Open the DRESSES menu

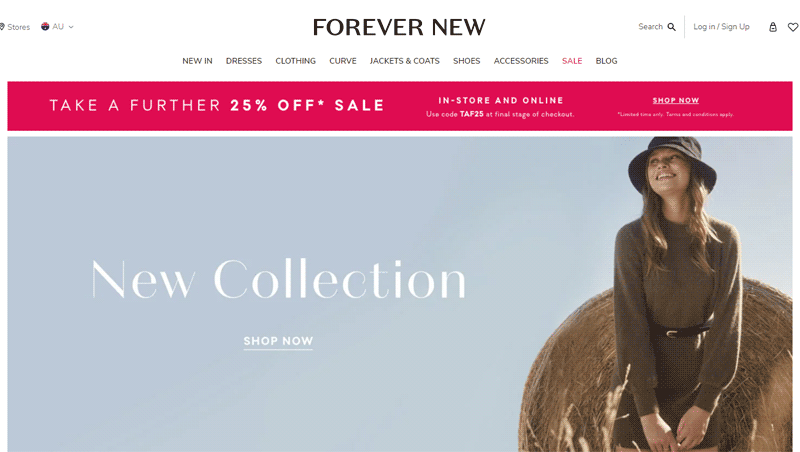point(244,61)
